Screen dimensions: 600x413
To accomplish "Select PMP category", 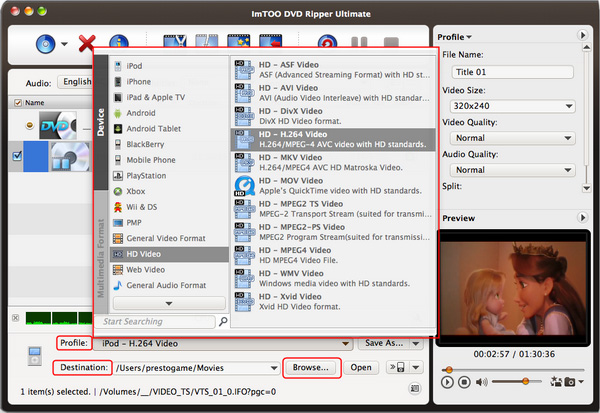I will tap(169, 223).
